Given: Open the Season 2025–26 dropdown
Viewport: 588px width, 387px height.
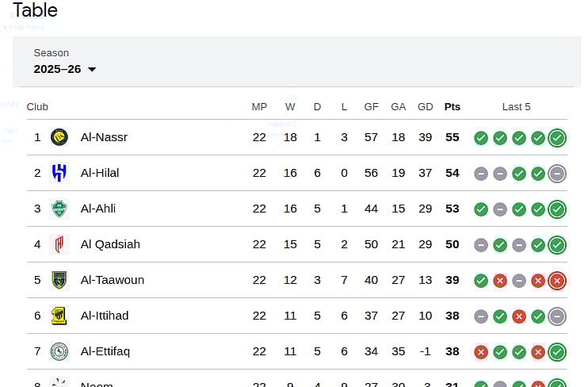Looking at the screenshot, I should click(x=65, y=69).
